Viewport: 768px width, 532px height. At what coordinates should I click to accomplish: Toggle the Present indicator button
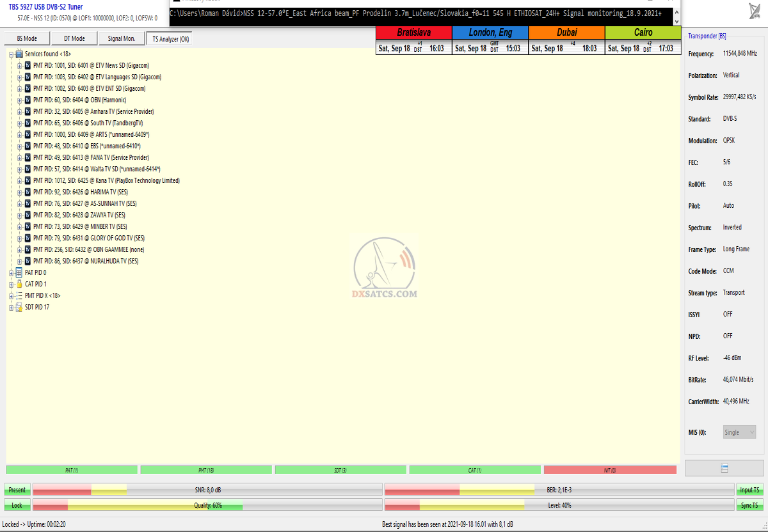(x=17, y=490)
